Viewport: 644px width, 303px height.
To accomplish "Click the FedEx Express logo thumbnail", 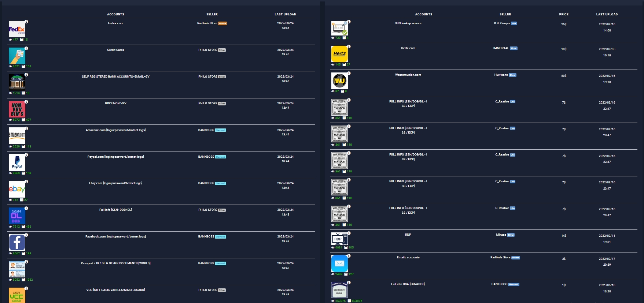I will [x=17, y=29].
